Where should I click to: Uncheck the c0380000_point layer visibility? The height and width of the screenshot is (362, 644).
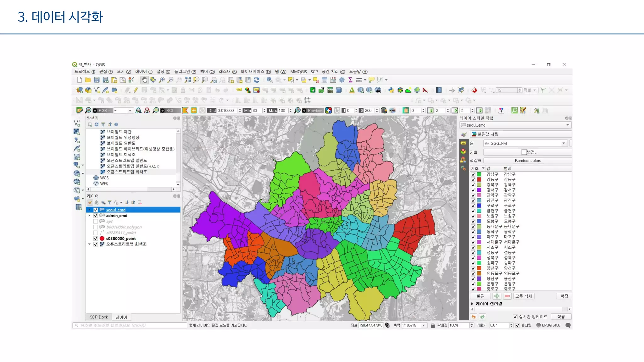pos(96,239)
